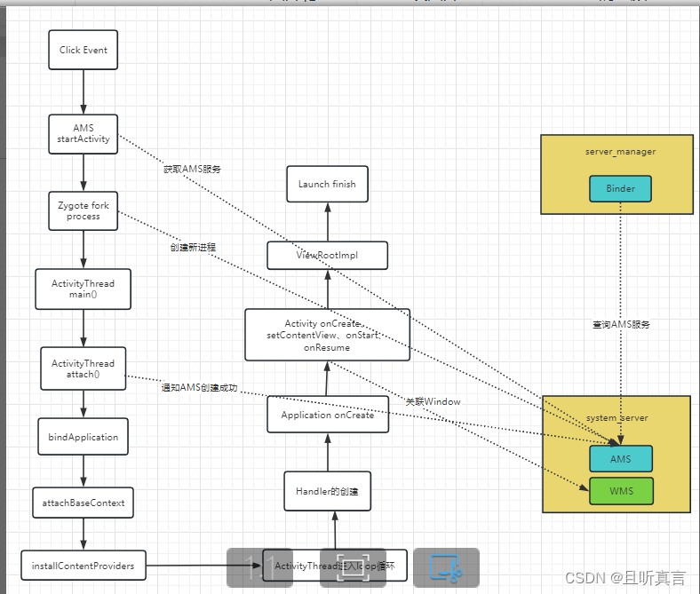Click the 1:1 actual-size zoom icon
The image size is (700, 594).
[259, 567]
